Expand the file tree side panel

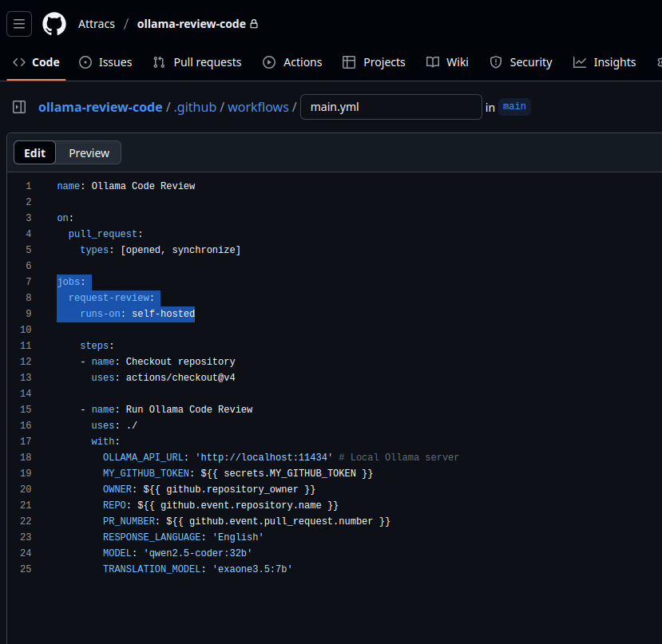[x=19, y=107]
